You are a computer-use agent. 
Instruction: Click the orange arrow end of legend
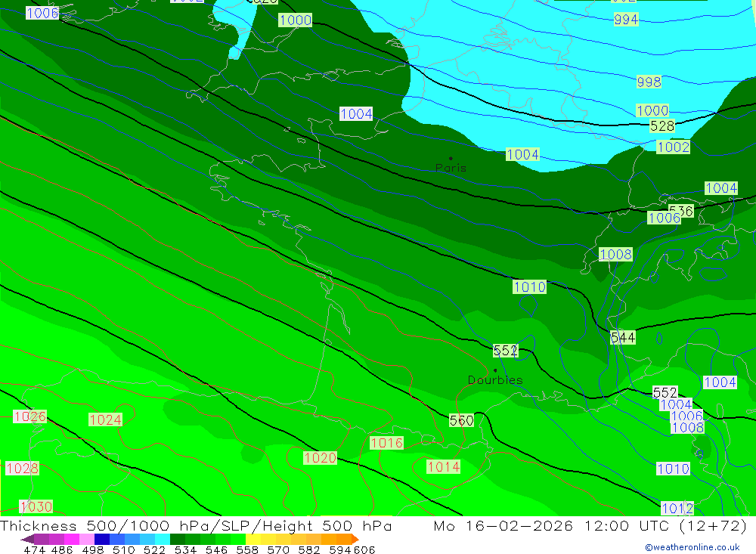point(355,539)
